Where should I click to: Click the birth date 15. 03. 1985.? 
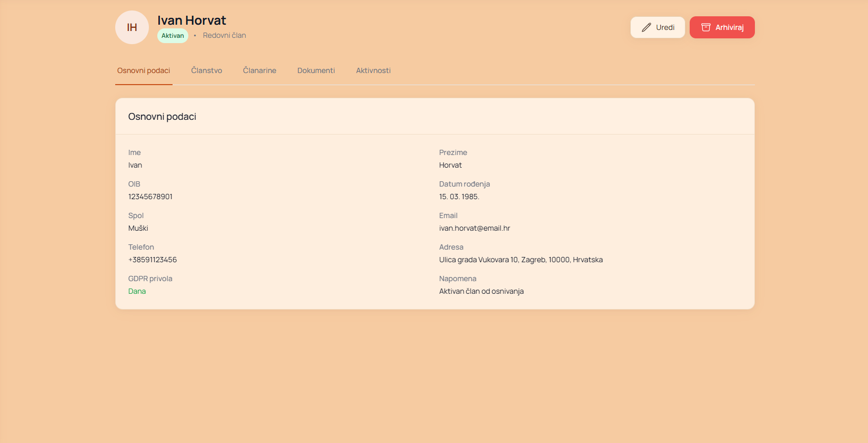pyautogui.click(x=459, y=197)
